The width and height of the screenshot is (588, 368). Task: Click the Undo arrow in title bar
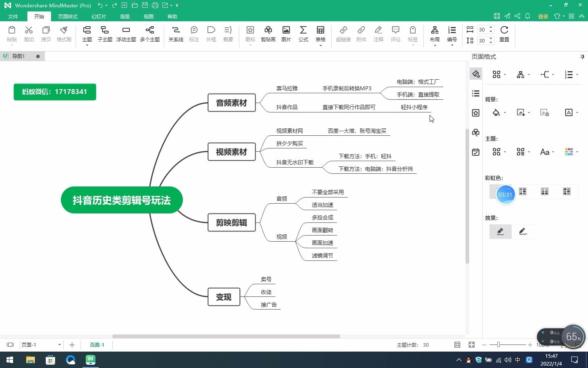pyautogui.click(x=100, y=5)
